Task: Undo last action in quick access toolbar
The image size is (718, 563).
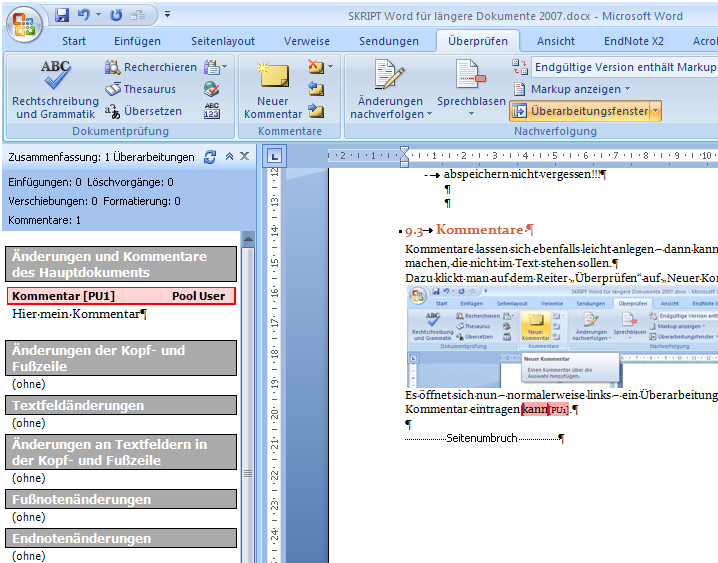Action: (x=83, y=15)
